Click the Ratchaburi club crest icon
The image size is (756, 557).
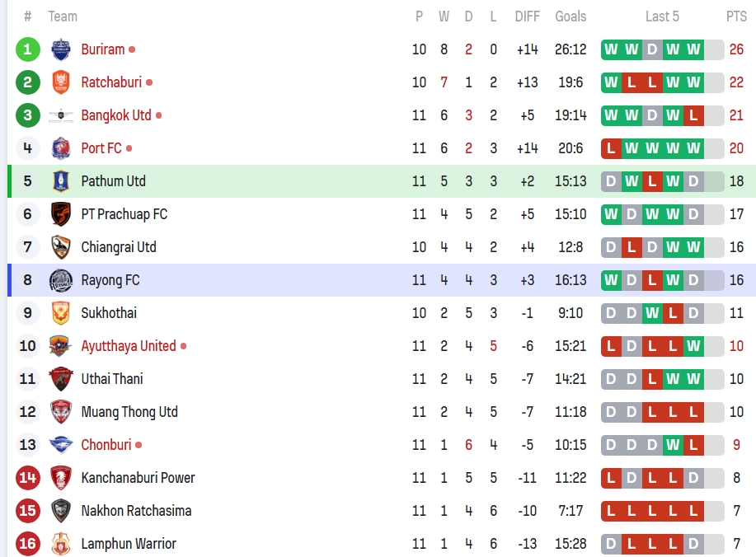tap(61, 82)
